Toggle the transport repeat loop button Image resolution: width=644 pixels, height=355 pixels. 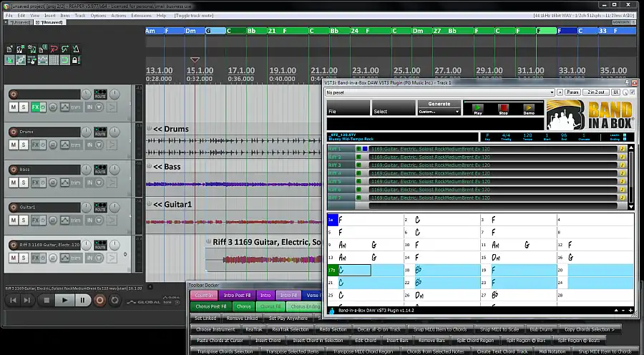point(115,301)
